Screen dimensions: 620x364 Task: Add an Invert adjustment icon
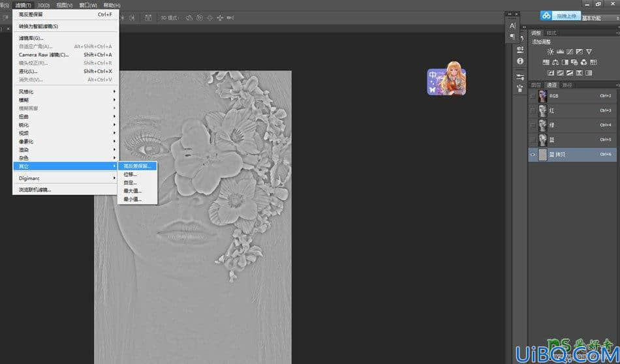coord(550,73)
